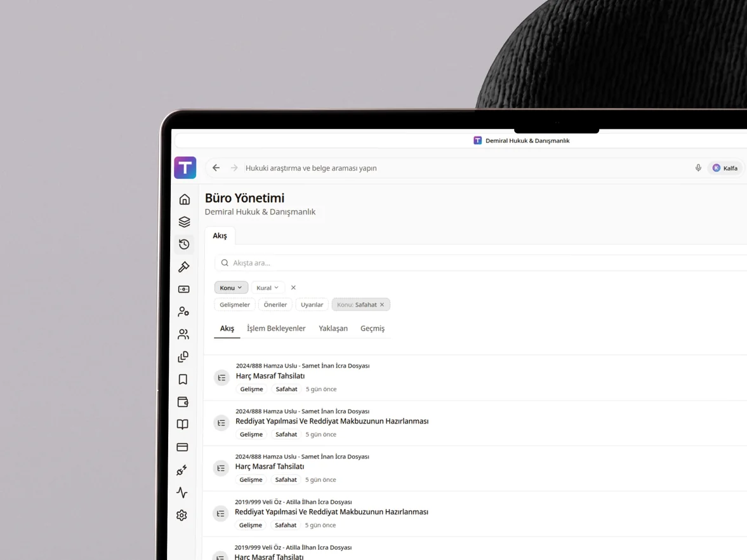Remove the Konu: Safahat filter chip
Screen dimensions: 747x560
[382, 305]
